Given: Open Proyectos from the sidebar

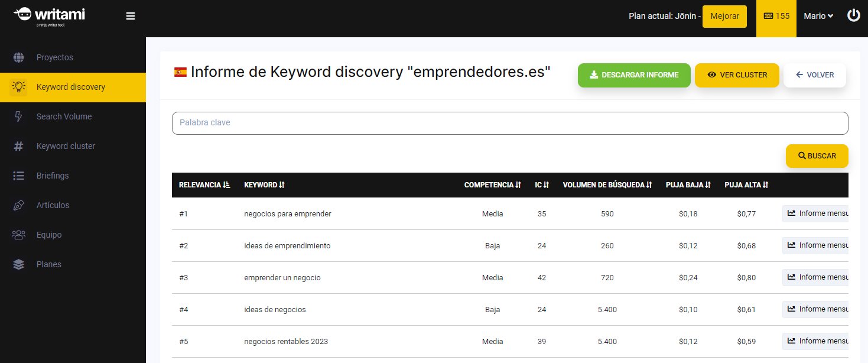Looking at the screenshot, I should (x=54, y=57).
